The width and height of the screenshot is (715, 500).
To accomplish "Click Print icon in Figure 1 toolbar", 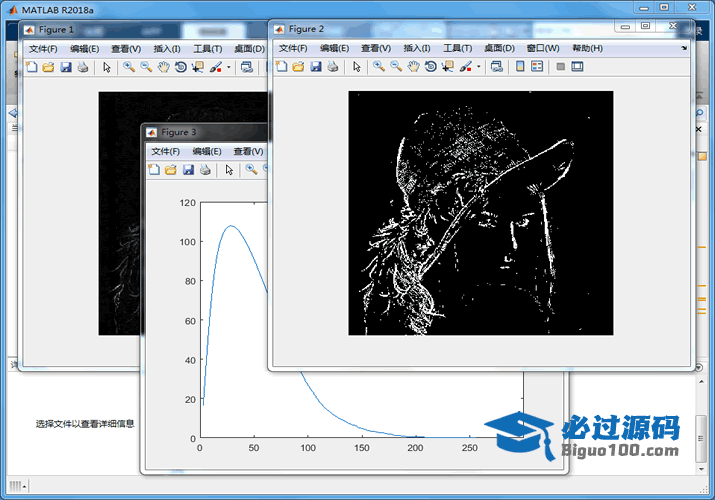I will [x=83, y=67].
